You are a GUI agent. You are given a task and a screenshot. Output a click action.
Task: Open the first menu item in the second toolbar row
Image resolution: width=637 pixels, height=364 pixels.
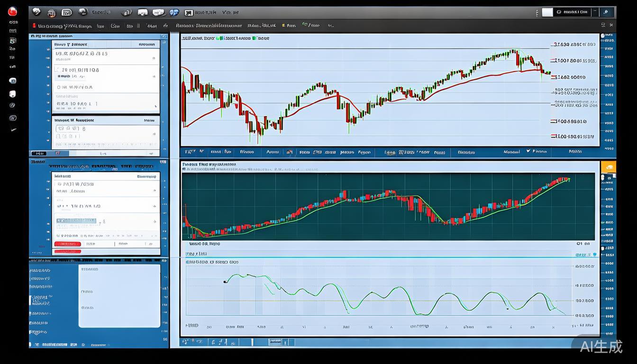62,26
